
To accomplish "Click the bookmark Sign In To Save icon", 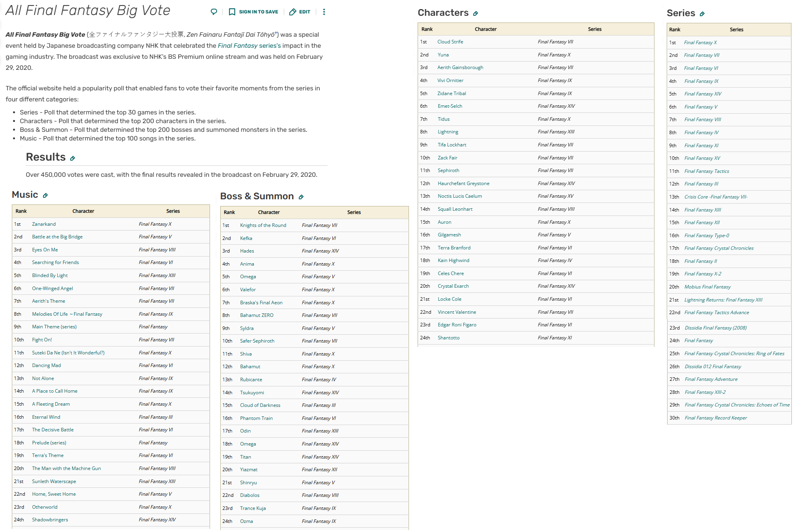I will [x=232, y=12].
